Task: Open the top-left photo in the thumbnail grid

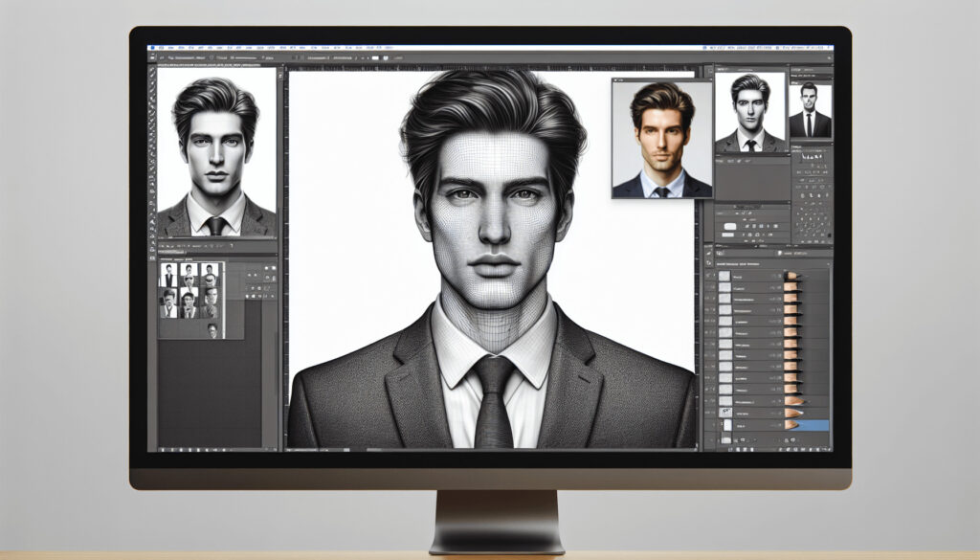Action: click(168, 275)
